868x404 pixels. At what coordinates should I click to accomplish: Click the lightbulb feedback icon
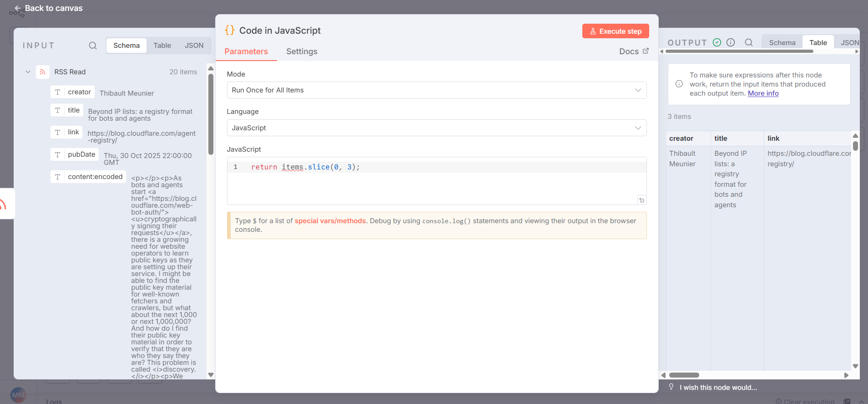[671, 387]
